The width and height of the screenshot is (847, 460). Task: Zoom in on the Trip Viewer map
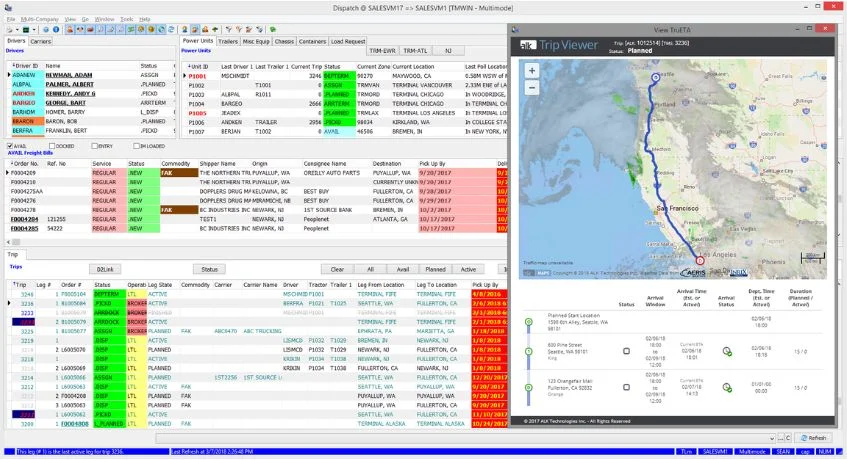(x=532, y=71)
